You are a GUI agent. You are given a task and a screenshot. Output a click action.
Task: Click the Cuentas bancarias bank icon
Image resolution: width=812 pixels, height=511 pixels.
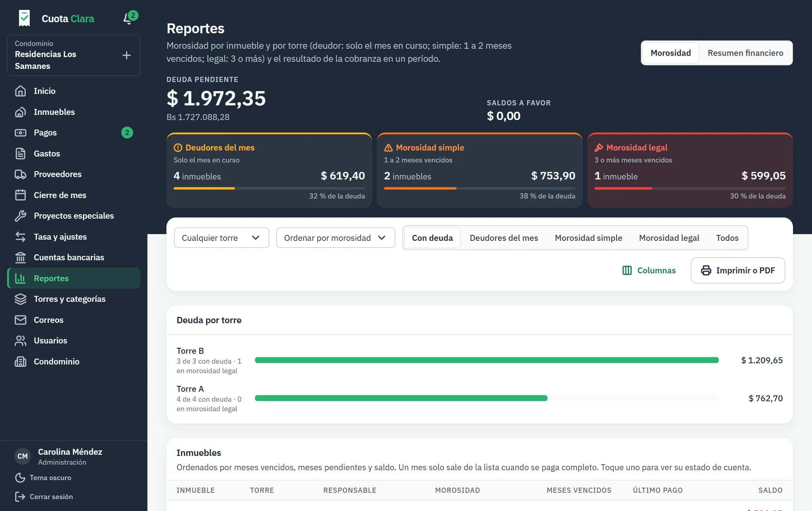21,257
